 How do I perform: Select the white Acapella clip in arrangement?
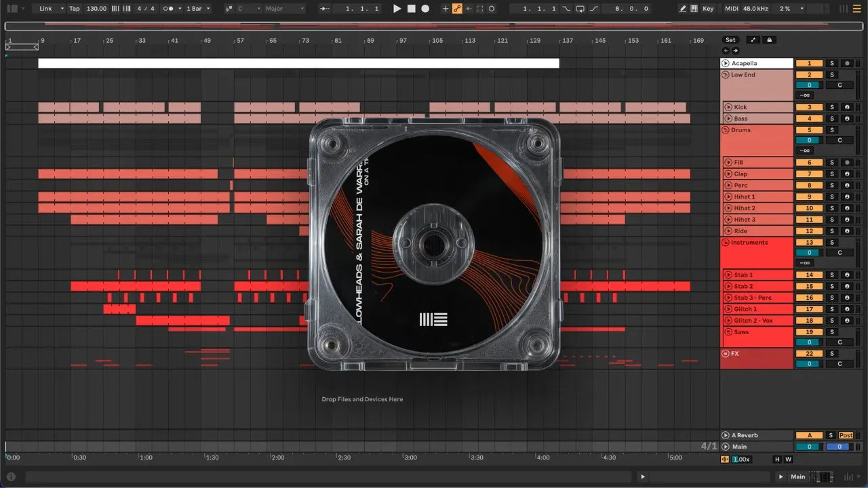(298, 63)
